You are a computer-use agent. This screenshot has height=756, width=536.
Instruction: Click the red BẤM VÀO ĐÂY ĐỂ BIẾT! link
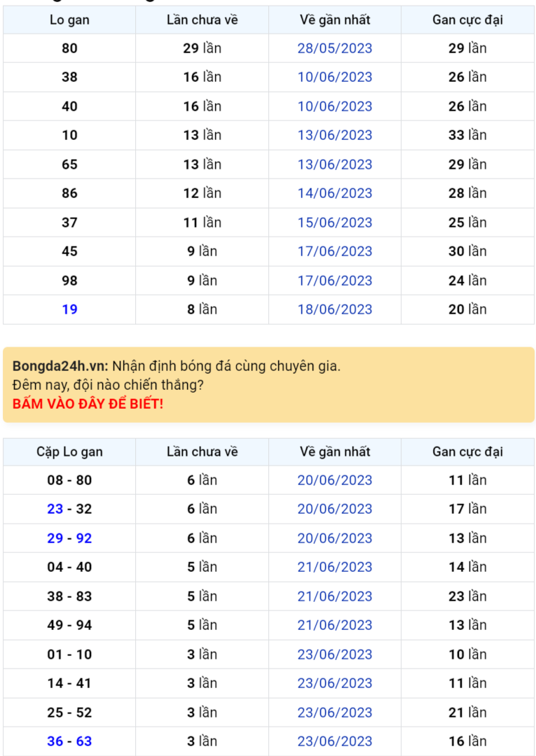(x=88, y=404)
